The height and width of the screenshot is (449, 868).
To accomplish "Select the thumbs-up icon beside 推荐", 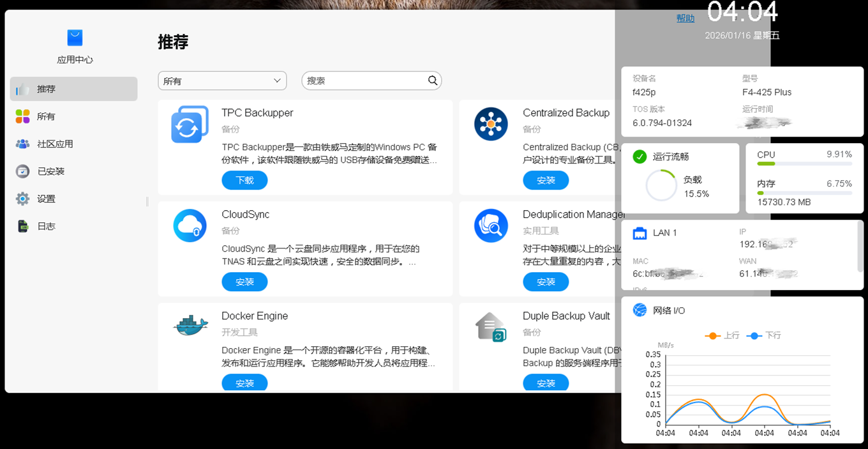I will 23,89.
